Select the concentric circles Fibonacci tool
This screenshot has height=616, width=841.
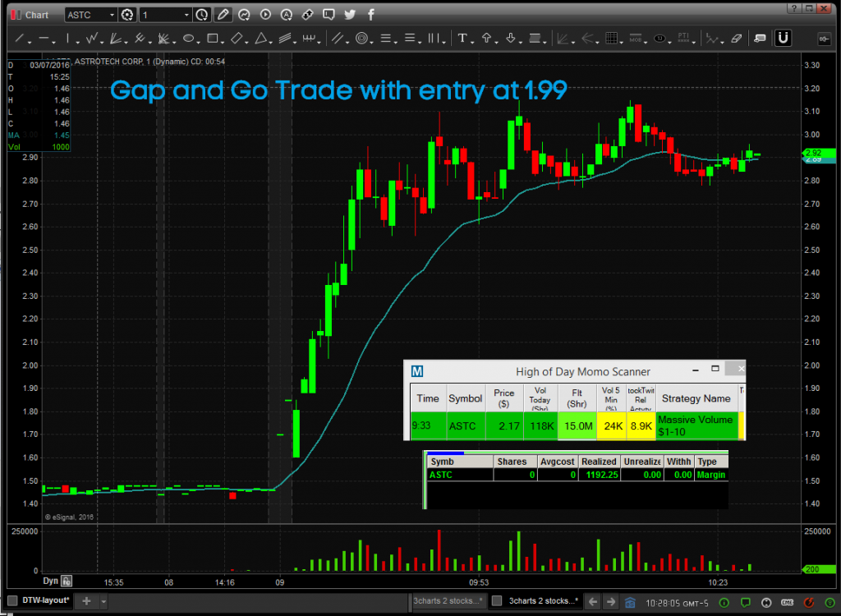coord(361,38)
